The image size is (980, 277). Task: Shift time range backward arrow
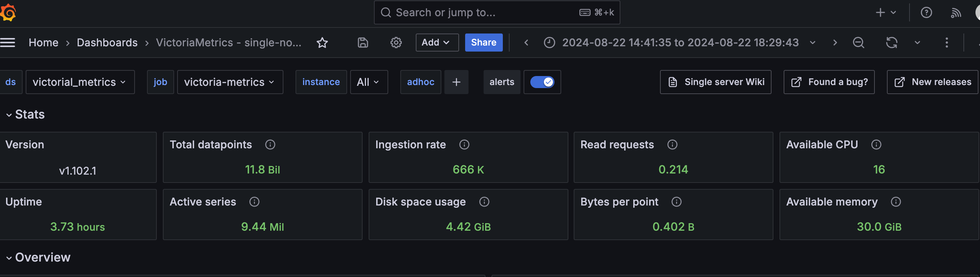526,43
